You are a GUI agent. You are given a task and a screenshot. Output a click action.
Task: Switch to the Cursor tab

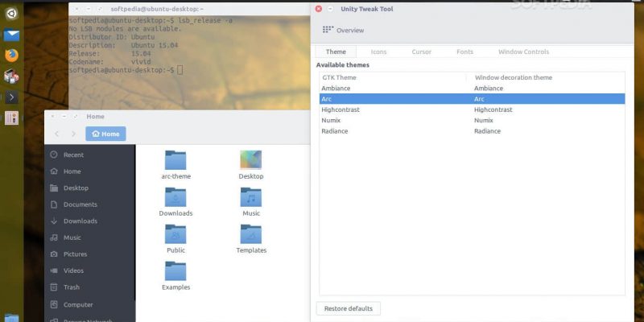tap(421, 52)
